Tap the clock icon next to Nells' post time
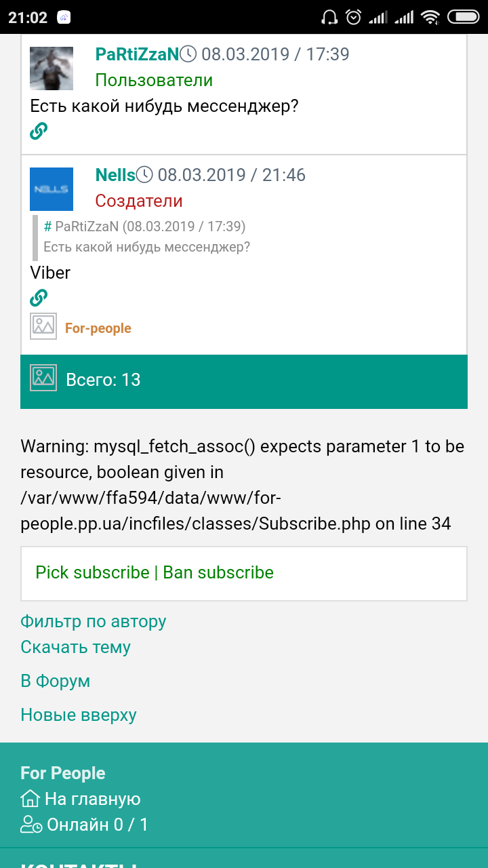The image size is (488, 868). [x=144, y=175]
